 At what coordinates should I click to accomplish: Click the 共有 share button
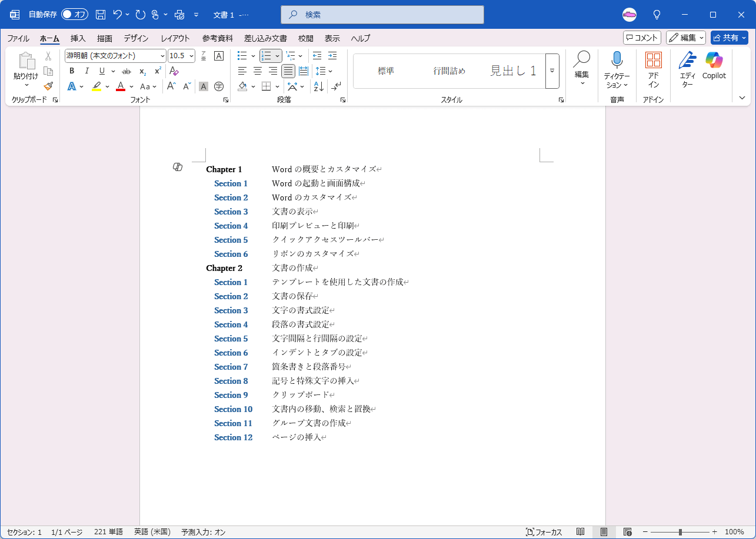click(729, 38)
